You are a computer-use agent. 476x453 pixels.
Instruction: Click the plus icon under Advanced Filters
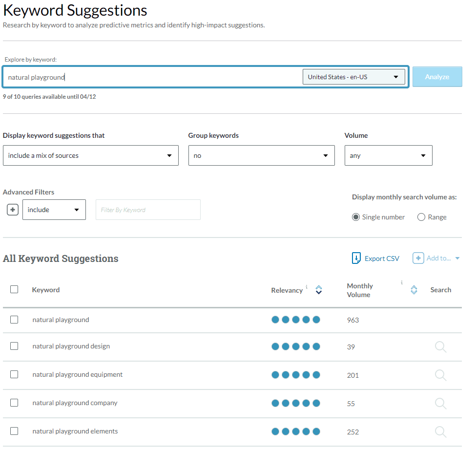tap(13, 210)
